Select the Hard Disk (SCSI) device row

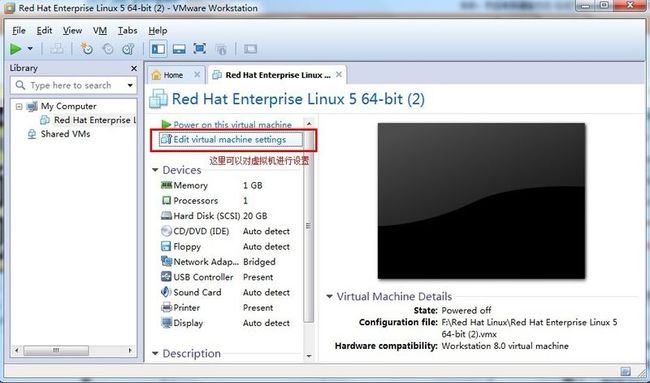click(x=227, y=216)
